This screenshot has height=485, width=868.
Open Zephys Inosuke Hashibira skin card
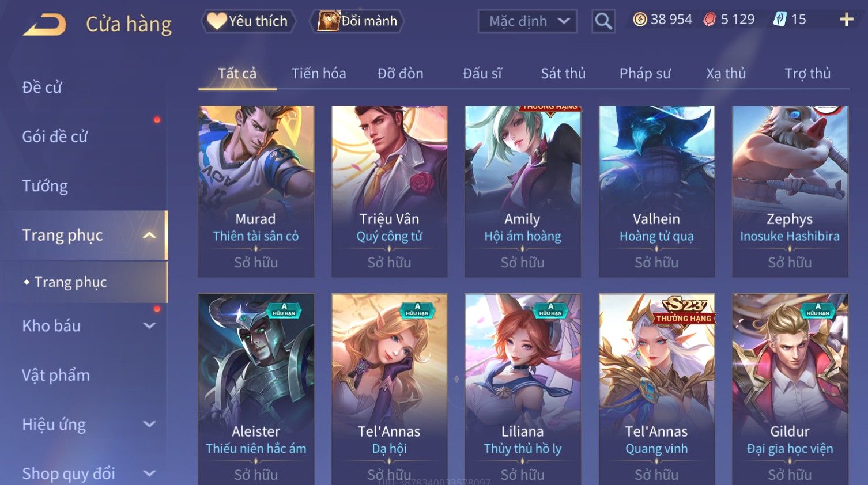point(790,191)
